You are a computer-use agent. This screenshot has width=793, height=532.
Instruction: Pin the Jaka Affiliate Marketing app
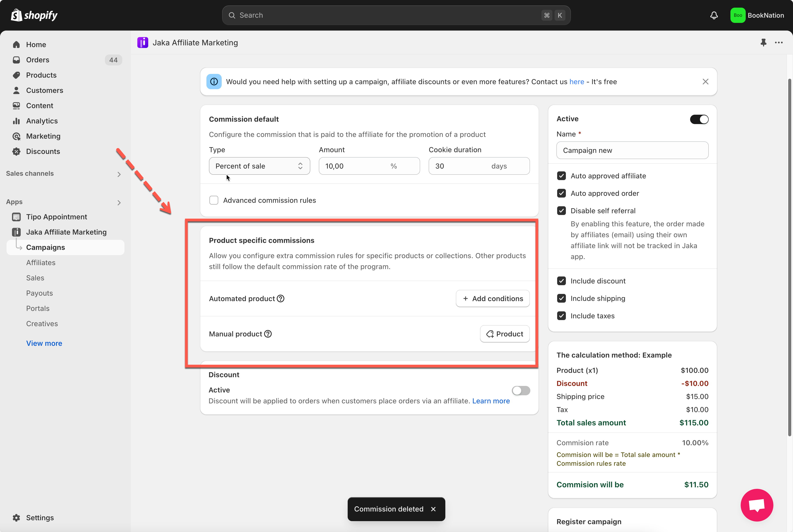pyautogui.click(x=764, y=43)
